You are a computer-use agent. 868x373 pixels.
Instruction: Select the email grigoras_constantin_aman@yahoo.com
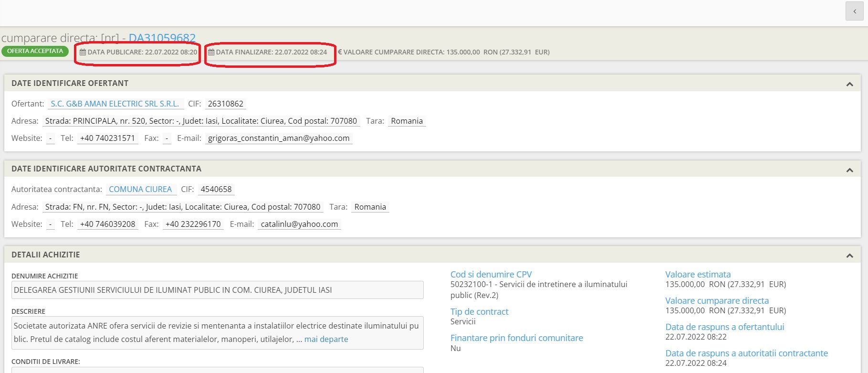click(279, 138)
